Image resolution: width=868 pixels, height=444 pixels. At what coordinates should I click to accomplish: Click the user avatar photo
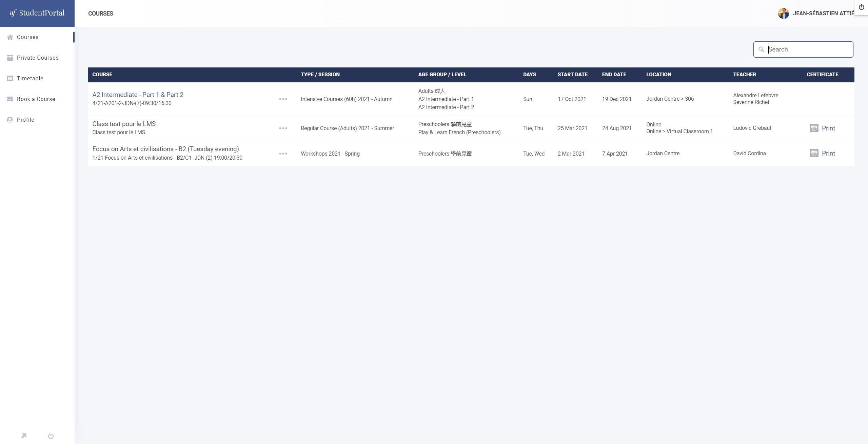tap(783, 14)
